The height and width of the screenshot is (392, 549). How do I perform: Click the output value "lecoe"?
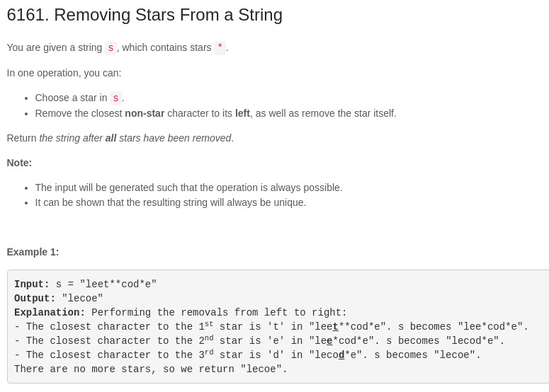[82, 299]
